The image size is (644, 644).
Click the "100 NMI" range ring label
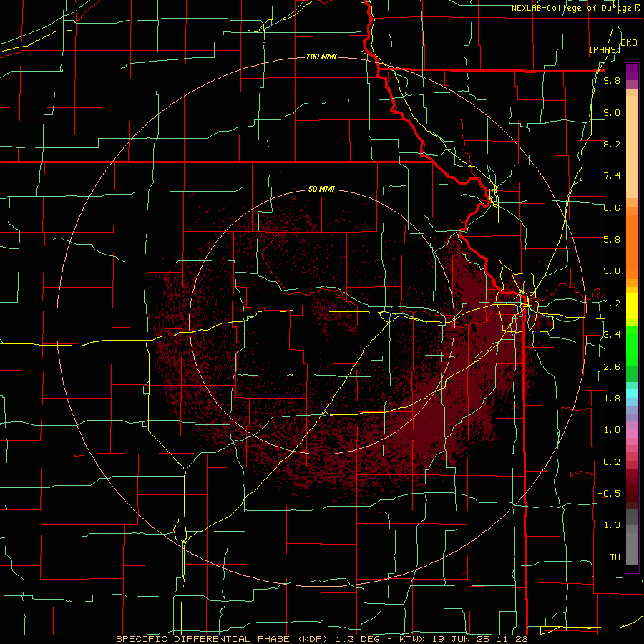click(321, 57)
